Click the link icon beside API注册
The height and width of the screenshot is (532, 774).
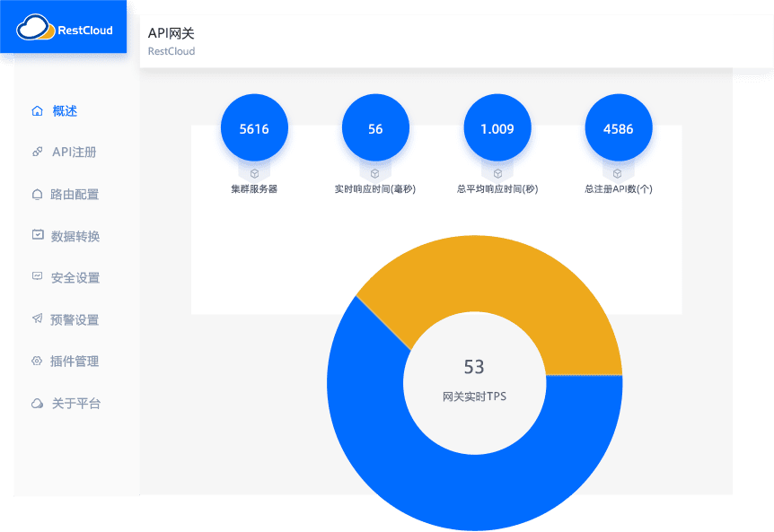click(36, 152)
